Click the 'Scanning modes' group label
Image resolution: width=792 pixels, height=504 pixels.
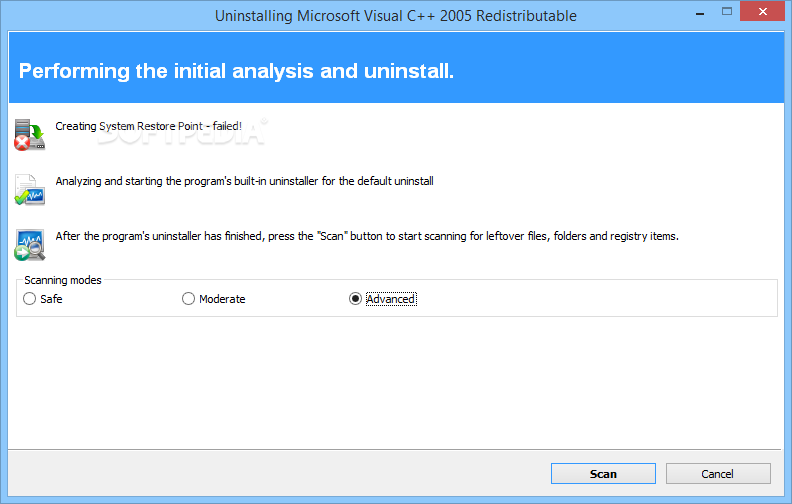[x=63, y=280]
